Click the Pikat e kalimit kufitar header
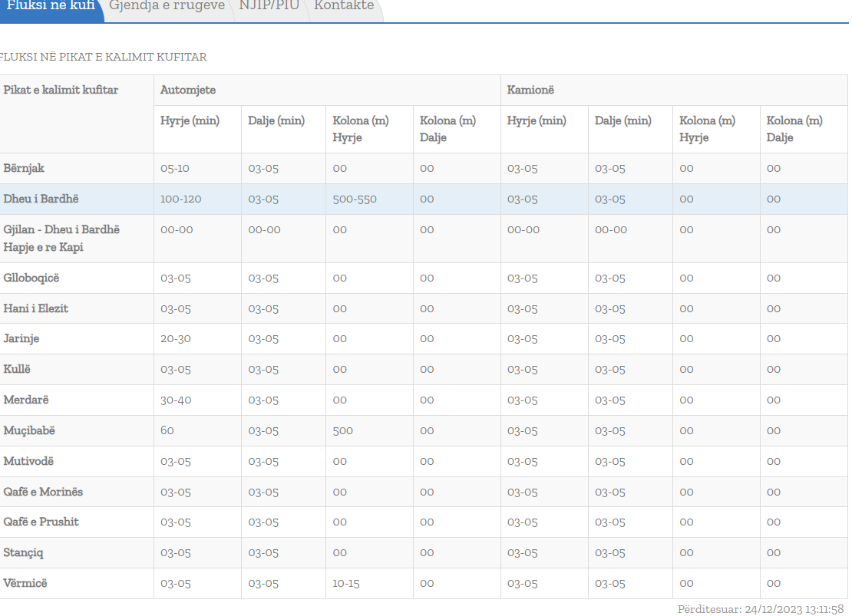The width and height of the screenshot is (852, 616). point(61,90)
